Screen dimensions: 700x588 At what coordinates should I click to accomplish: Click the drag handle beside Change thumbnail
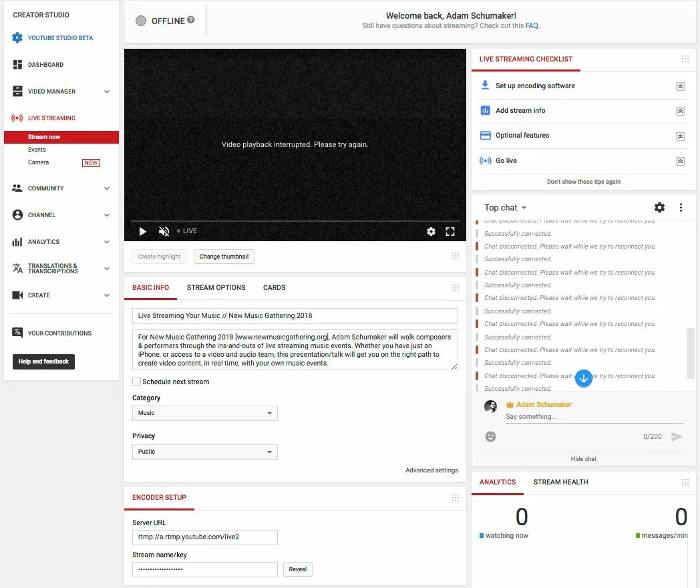point(455,256)
